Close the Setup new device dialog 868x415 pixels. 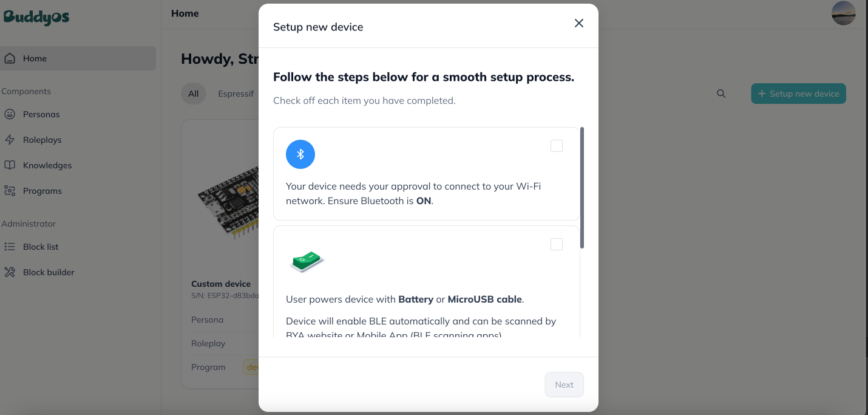coord(579,23)
